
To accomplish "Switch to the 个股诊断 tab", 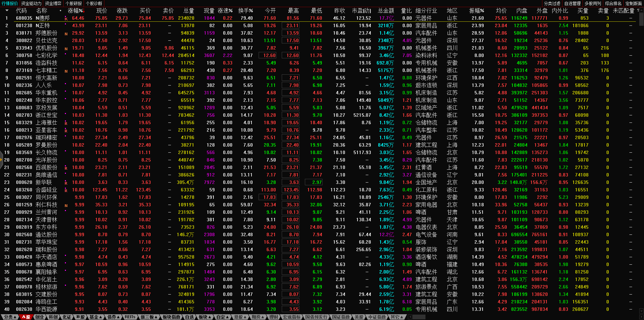I will click(94, 3).
